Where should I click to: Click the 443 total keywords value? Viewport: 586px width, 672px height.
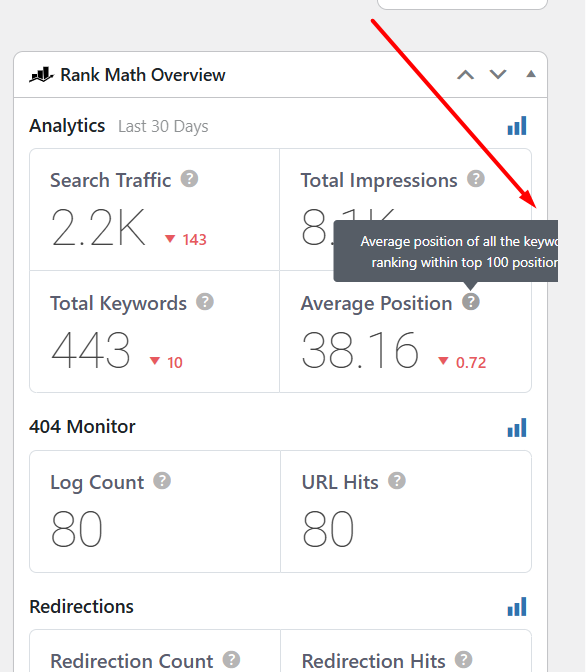[x=90, y=350]
